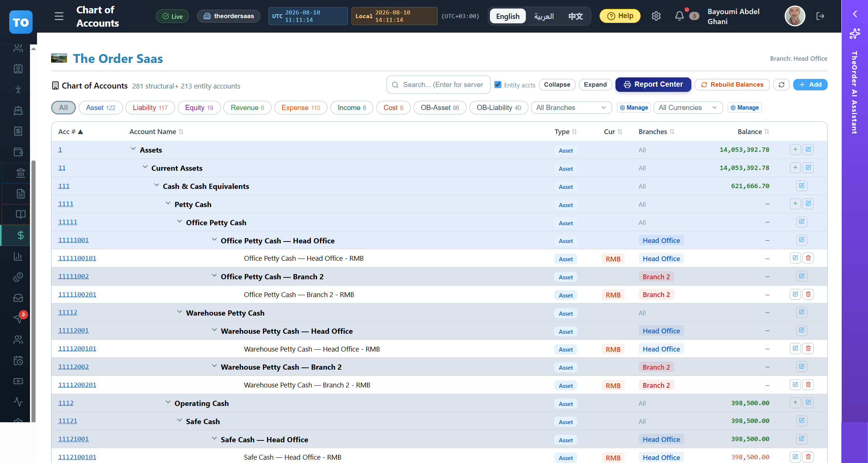Filter by Asset accounts
868x463 pixels.
[x=101, y=107]
